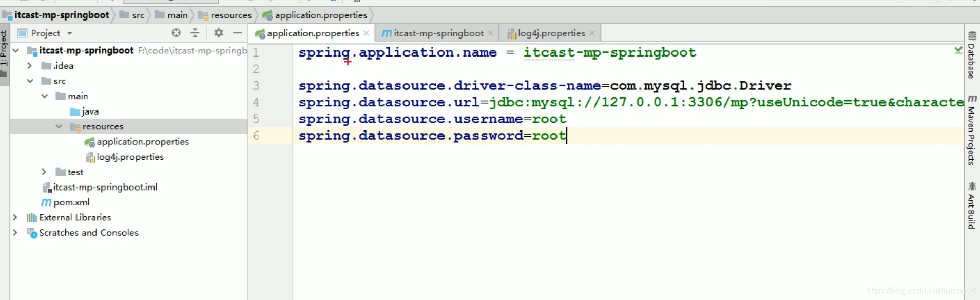
Task: Expand the test folder
Action: 44,172
